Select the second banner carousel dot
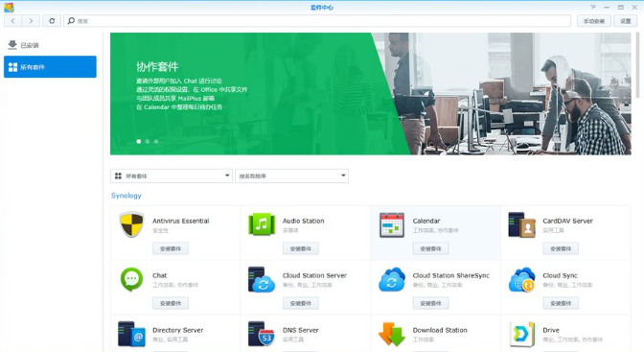The image size is (644, 352). [148, 141]
